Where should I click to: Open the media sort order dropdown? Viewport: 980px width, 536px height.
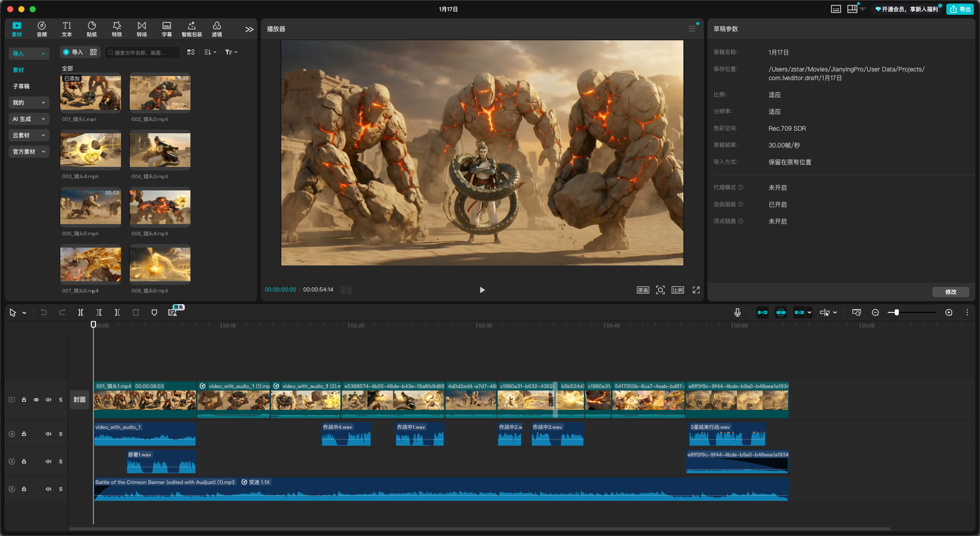click(x=210, y=52)
